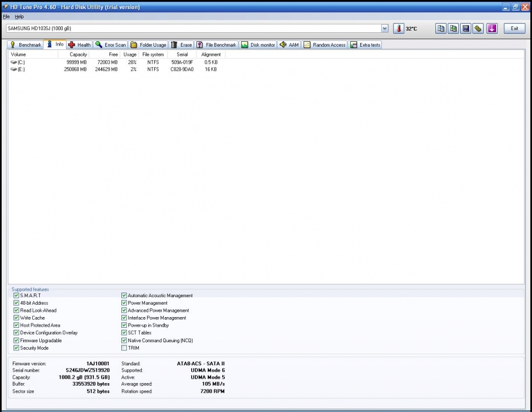Click the 7200 RPM rotation speed value

tap(213, 391)
